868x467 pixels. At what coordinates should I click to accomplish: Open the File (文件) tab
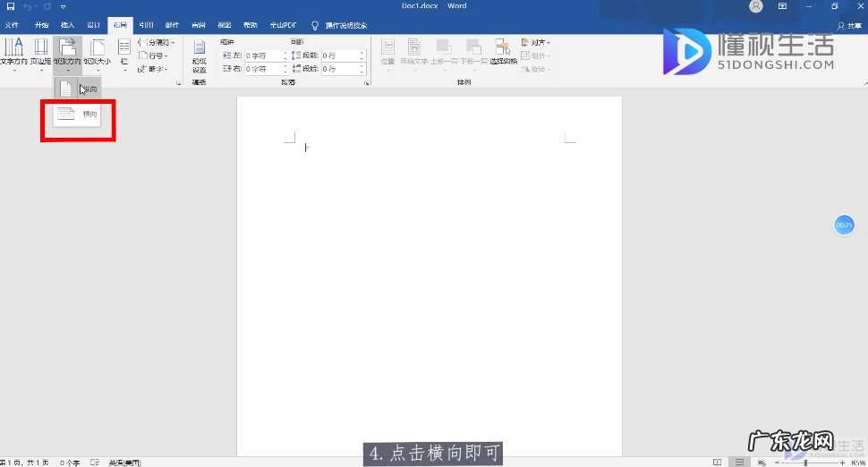pyautogui.click(x=13, y=25)
